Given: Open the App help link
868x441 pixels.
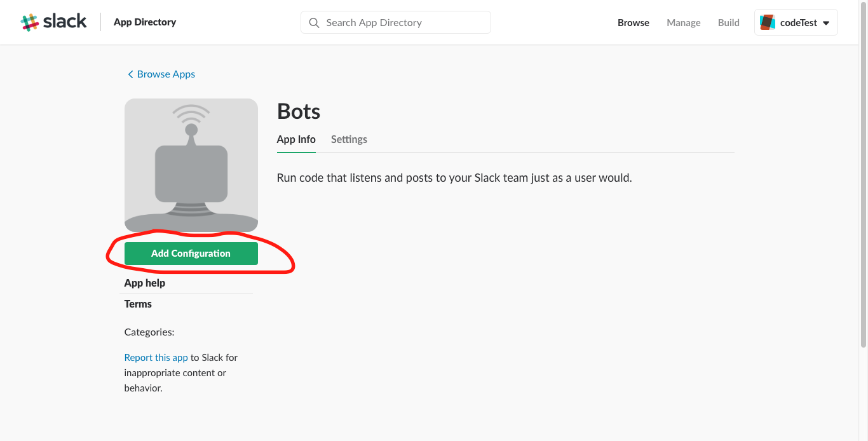Looking at the screenshot, I should [145, 283].
